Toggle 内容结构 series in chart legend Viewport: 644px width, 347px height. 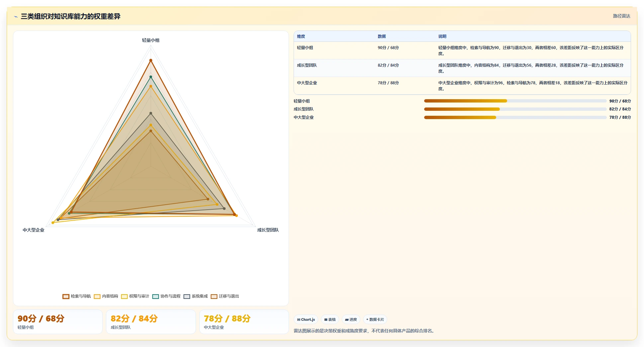tap(106, 296)
